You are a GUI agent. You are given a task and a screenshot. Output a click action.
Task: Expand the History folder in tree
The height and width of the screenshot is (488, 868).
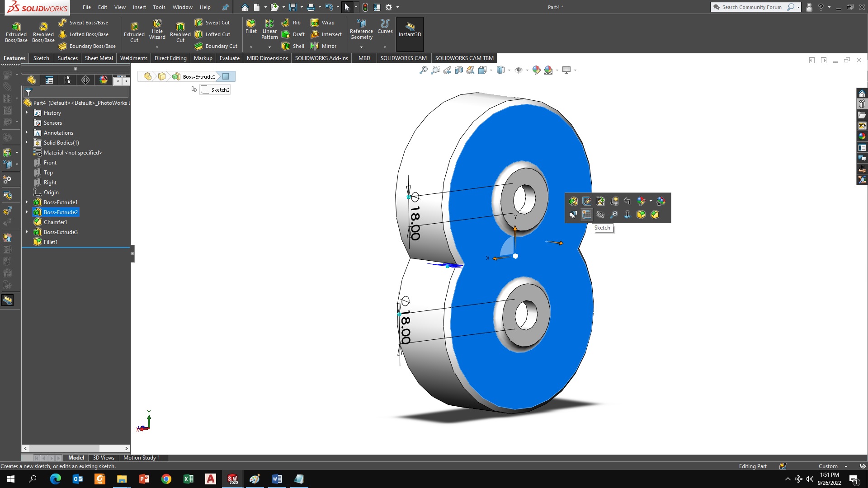point(27,113)
